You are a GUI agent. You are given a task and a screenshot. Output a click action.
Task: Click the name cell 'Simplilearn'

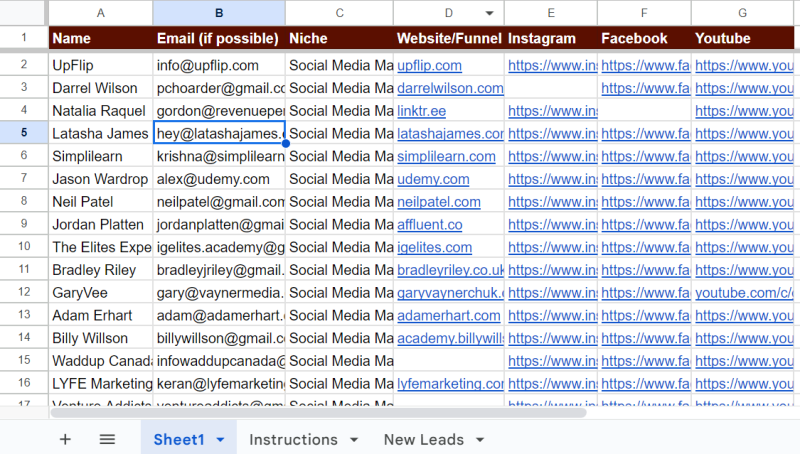tap(101, 156)
